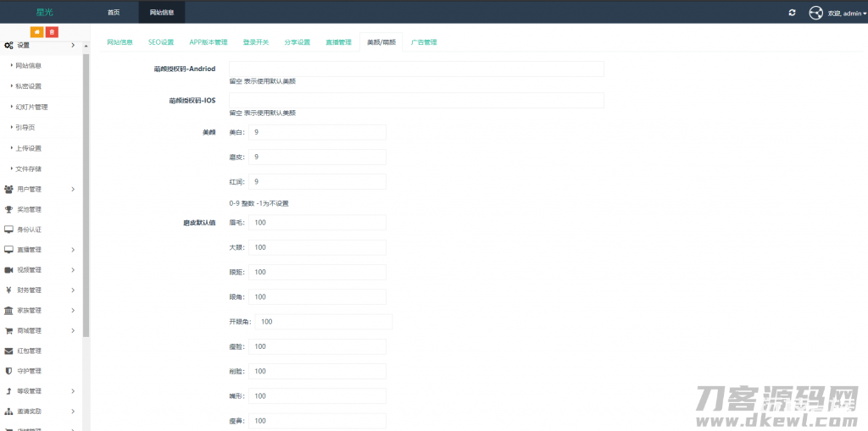Expand 商城管理 using its chevron arrow
This screenshot has width=868, height=431.
click(73, 331)
